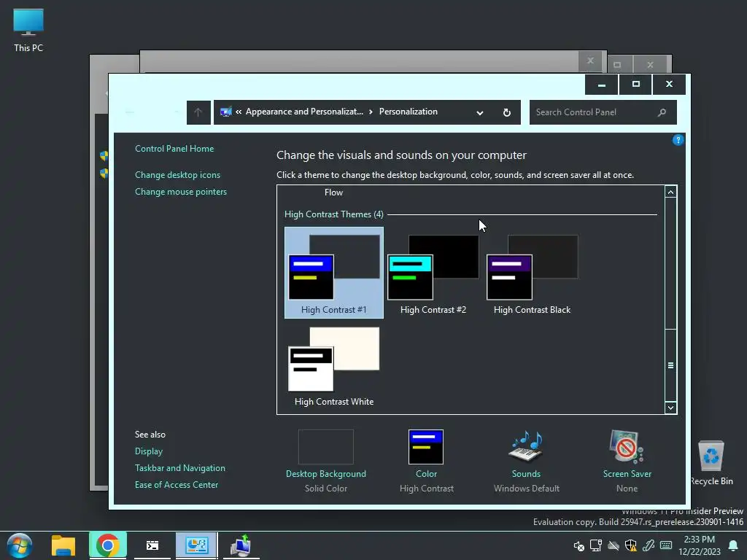Open Screen Saver icon
This screenshot has width=747, height=560.
[627, 447]
